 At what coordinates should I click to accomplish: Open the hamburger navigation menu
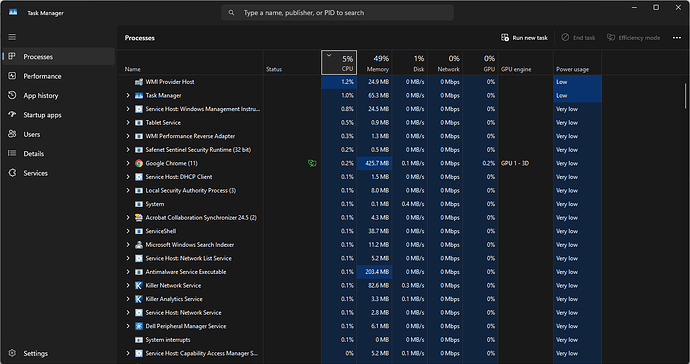point(12,37)
